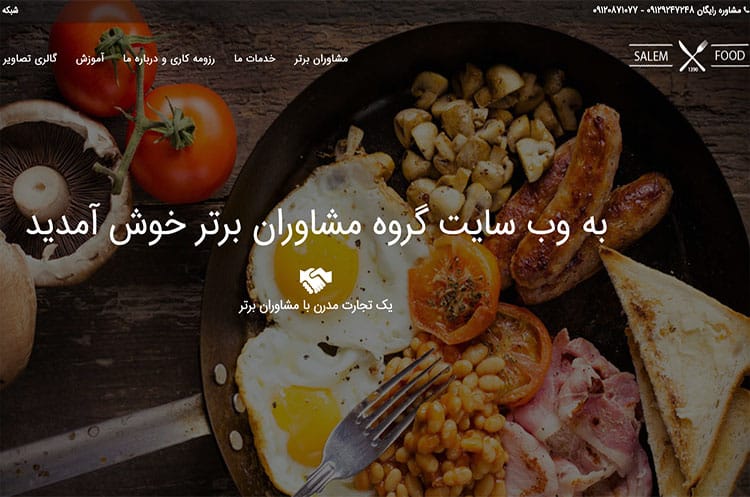Viewport: 750px width, 497px height.
Task: Select the آموزش navigation item
Action: (89, 59)
